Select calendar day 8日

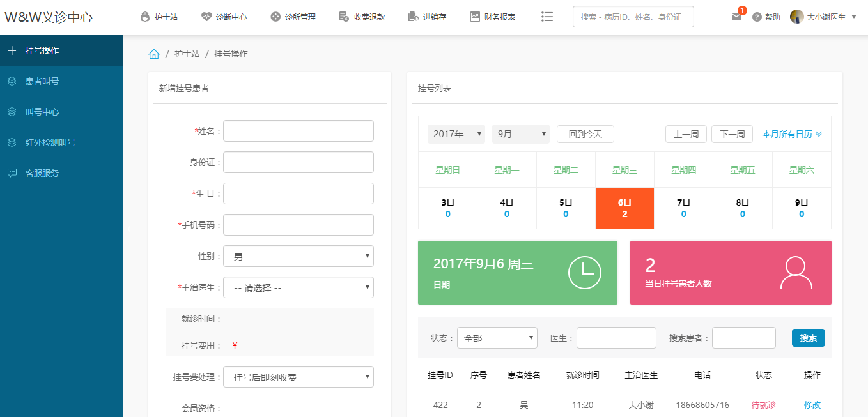[x=743, y=208]
